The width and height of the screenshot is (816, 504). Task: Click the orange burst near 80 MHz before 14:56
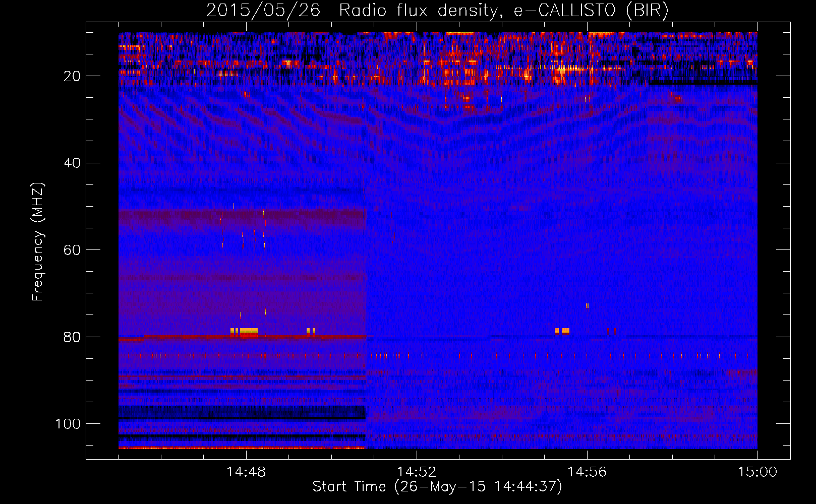tap(565, 331)
